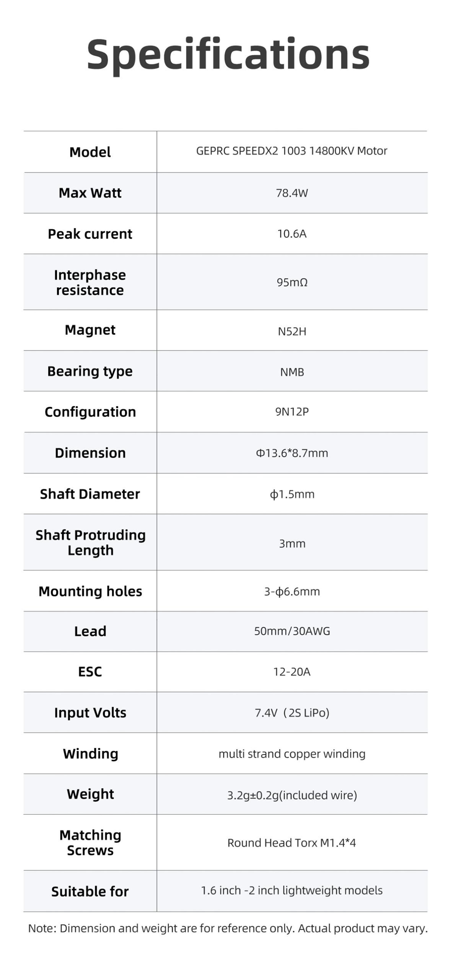Image resolution: width=456 pixels, height=980 pixels.
Task: Click the multi strand copper winding text
Action: coord(292,754)
